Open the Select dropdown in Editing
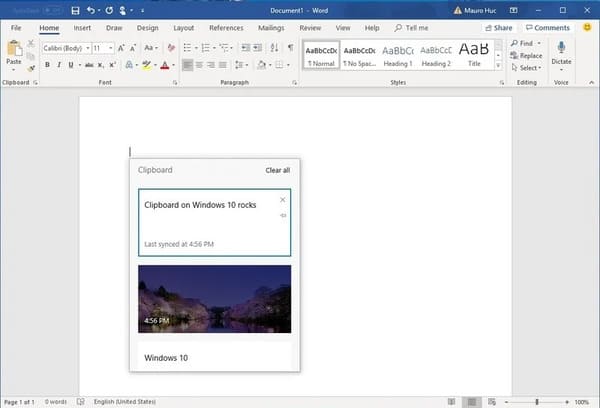 tap(526, 68)
